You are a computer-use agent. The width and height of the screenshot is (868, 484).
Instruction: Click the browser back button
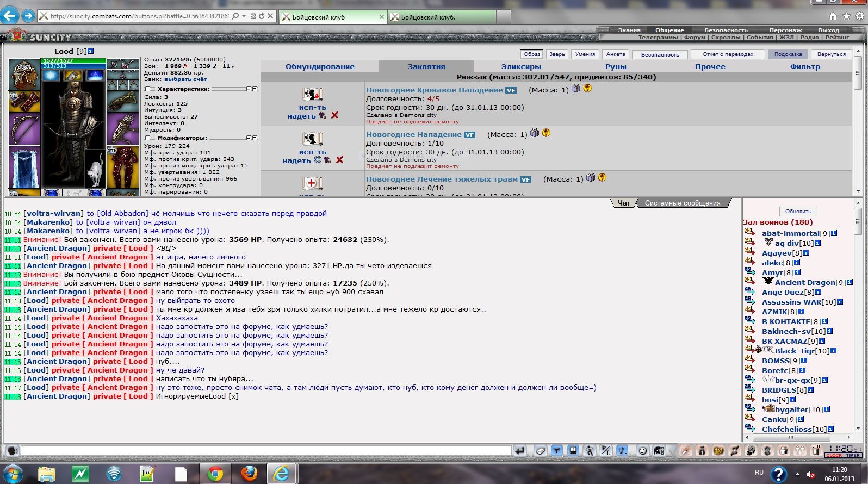click(x=9, y=16)
